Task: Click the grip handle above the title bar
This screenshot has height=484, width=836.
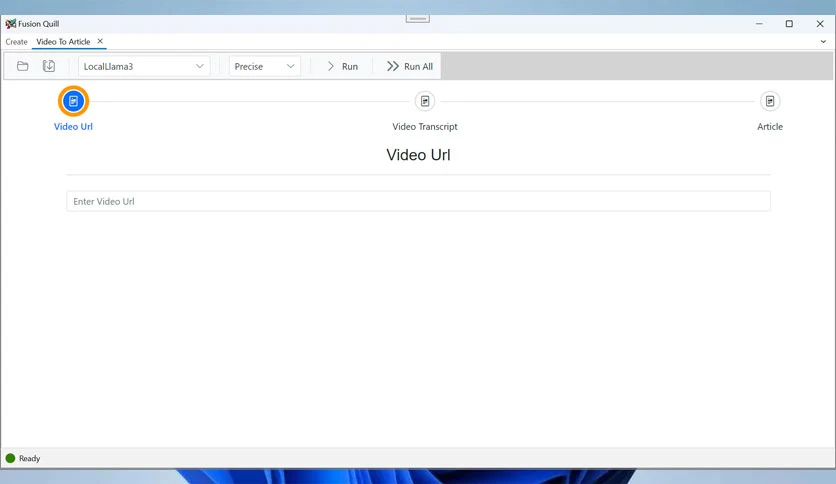Action: point(417,19)
